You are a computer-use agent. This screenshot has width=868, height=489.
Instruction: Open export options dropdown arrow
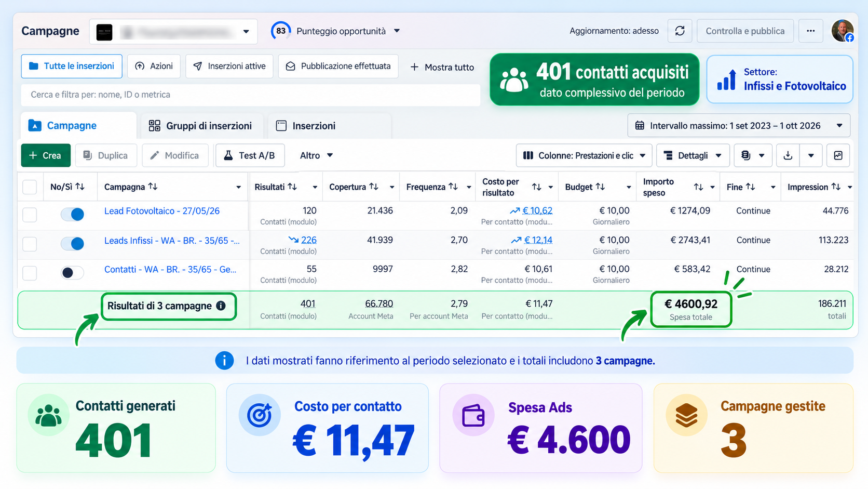tap(811, 155)
